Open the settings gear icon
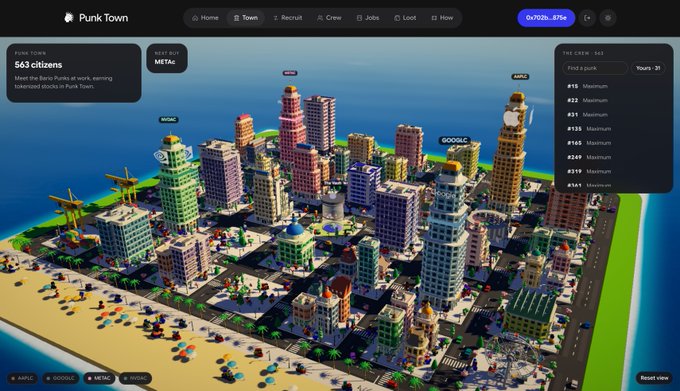Image resolution: width=680 pixels, height=391 pixels. (x=608, y=18)
